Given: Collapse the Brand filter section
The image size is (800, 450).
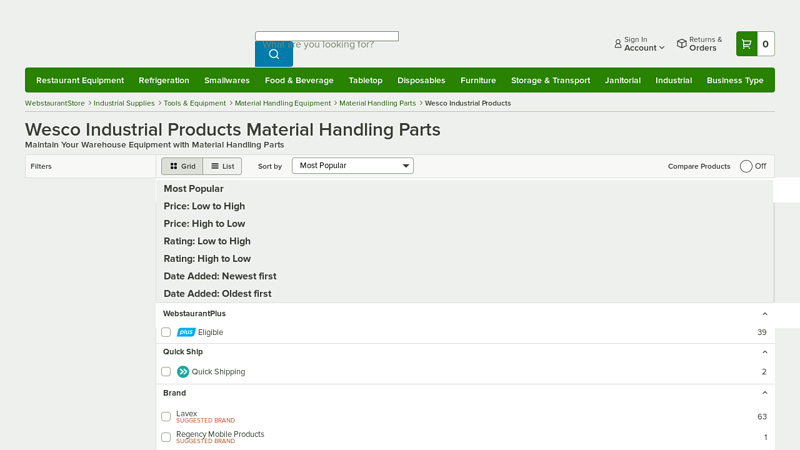Looking at the screenshot, I should click(x=764, y=393).
